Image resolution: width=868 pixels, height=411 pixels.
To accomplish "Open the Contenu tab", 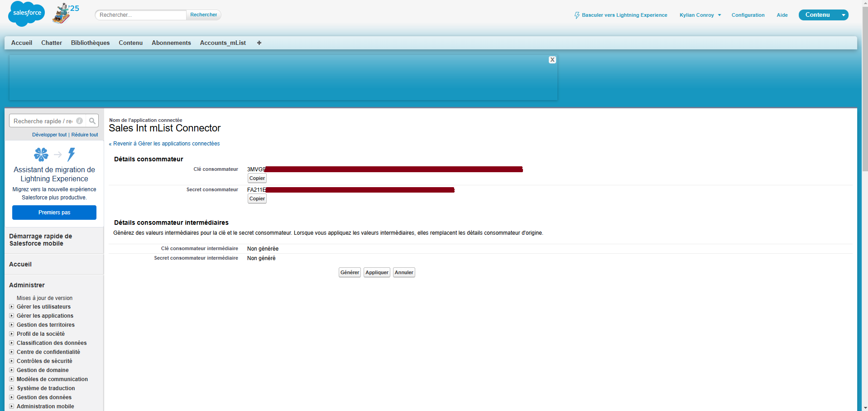I will tap(131, 43).
